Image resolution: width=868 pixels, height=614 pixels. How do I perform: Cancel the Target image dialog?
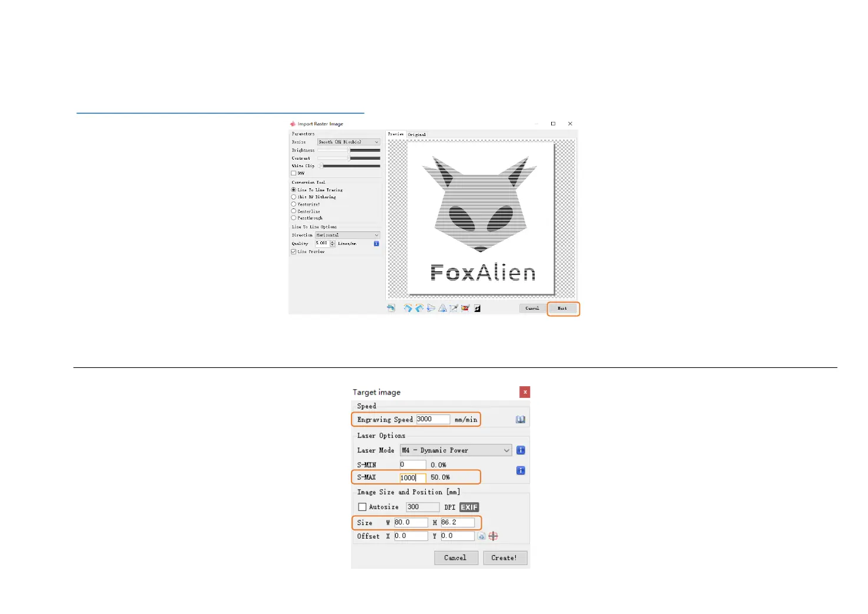(456, 558)
